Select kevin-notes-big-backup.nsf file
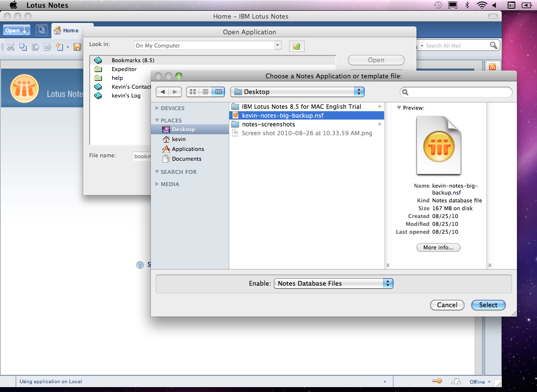Viewport: 537px width, 392px height. pos(307,116)
